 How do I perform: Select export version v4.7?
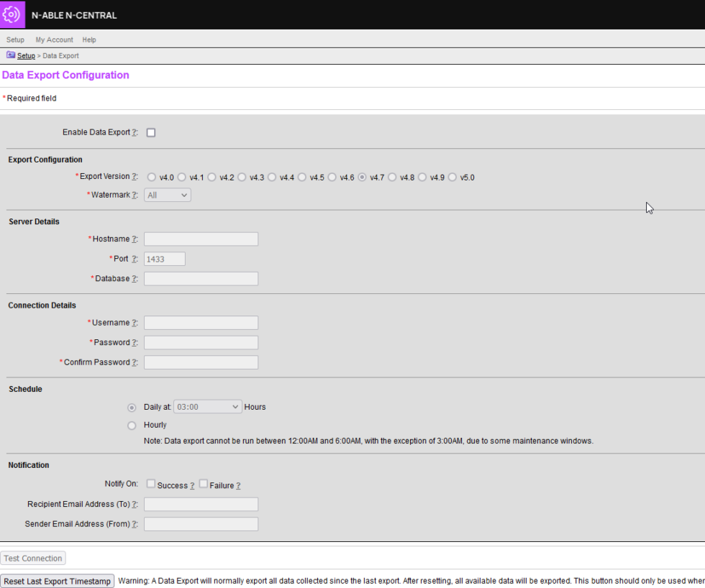click(362, 178)
